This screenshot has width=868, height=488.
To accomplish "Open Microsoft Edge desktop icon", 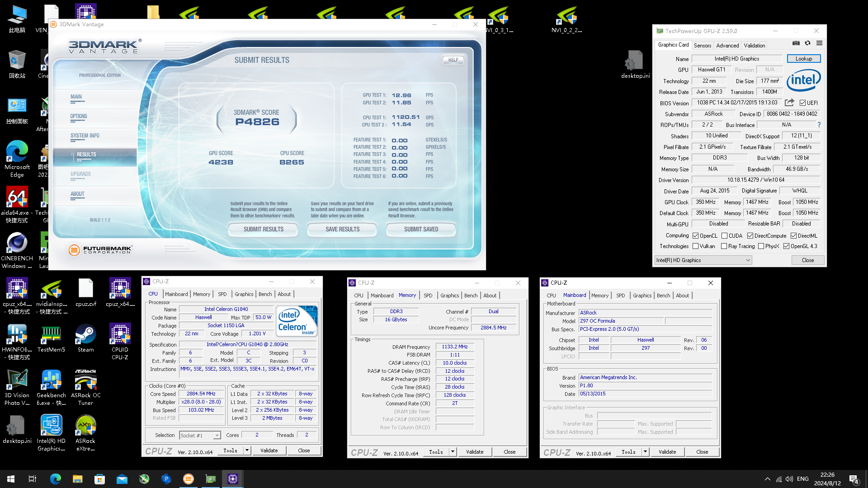I will pyautogui.click(x=17, y=159).
